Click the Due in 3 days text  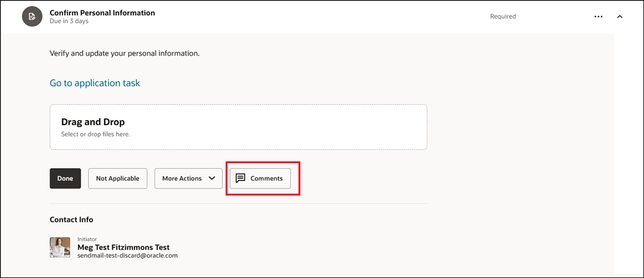(x=69, y=21)
